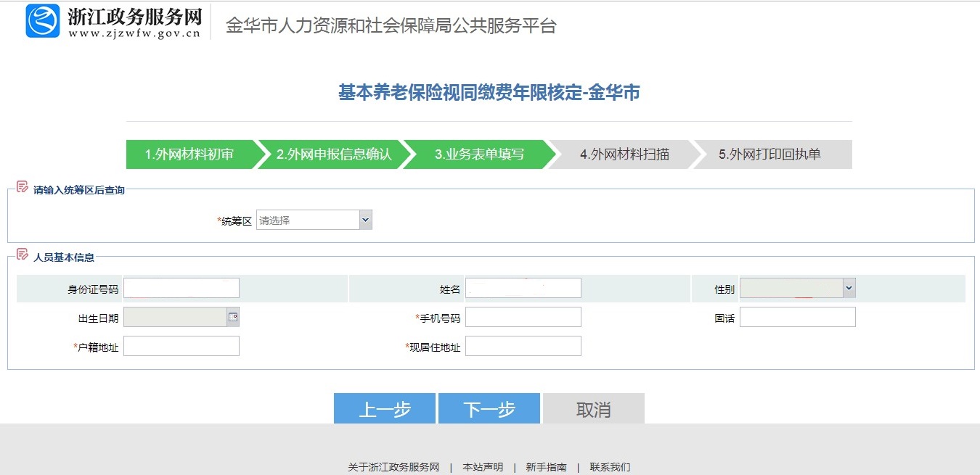Focus the 身份证号码 input field
The height and width of the screenshot is (475, 980).
click(x=181, y=288)
